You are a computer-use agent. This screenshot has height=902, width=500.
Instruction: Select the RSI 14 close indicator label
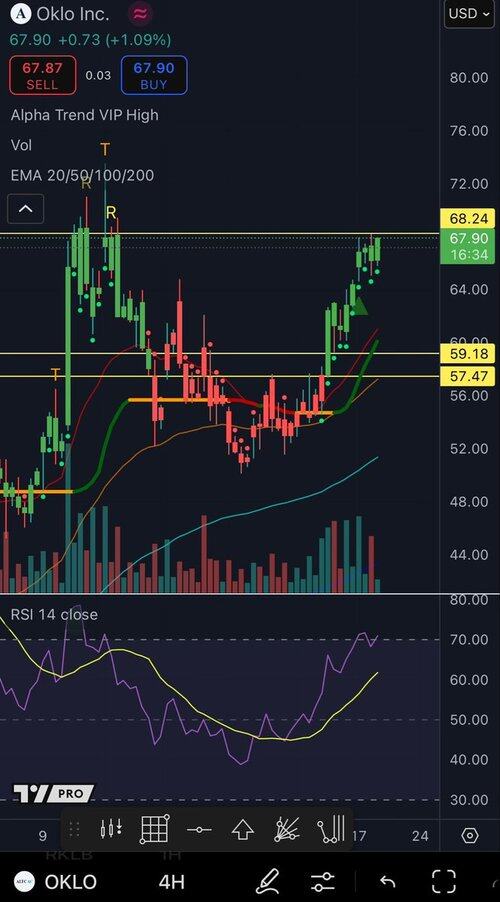[x=54, y=614]
